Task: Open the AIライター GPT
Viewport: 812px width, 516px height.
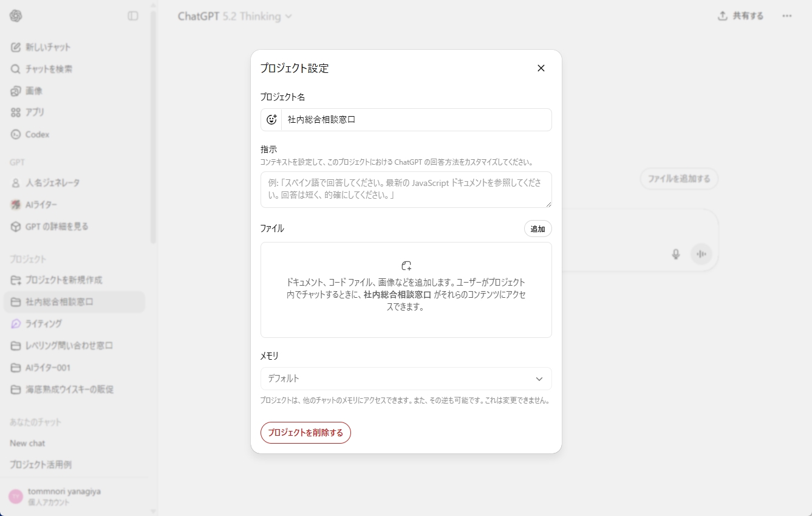Action: [75, 204]
